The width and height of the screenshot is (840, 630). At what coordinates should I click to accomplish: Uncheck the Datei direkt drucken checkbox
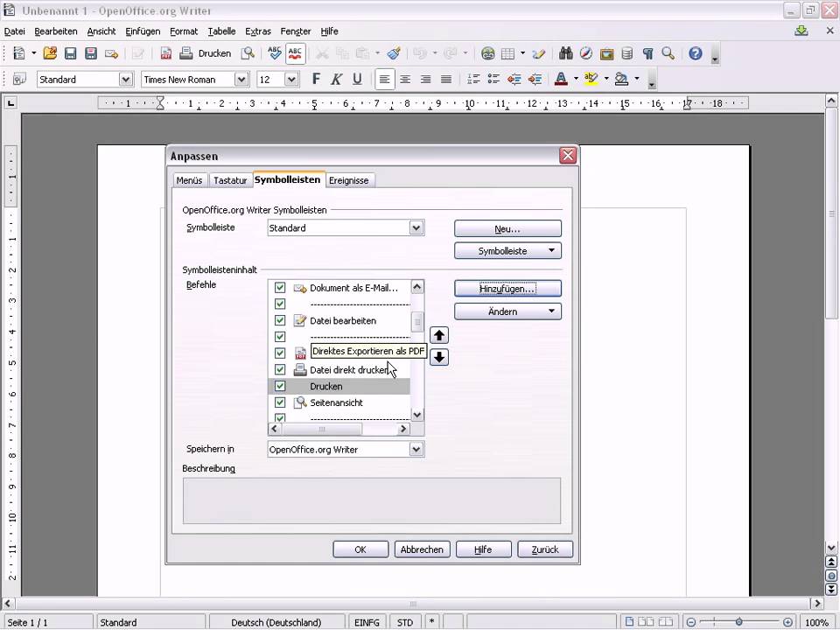click(x=280, y=369)
